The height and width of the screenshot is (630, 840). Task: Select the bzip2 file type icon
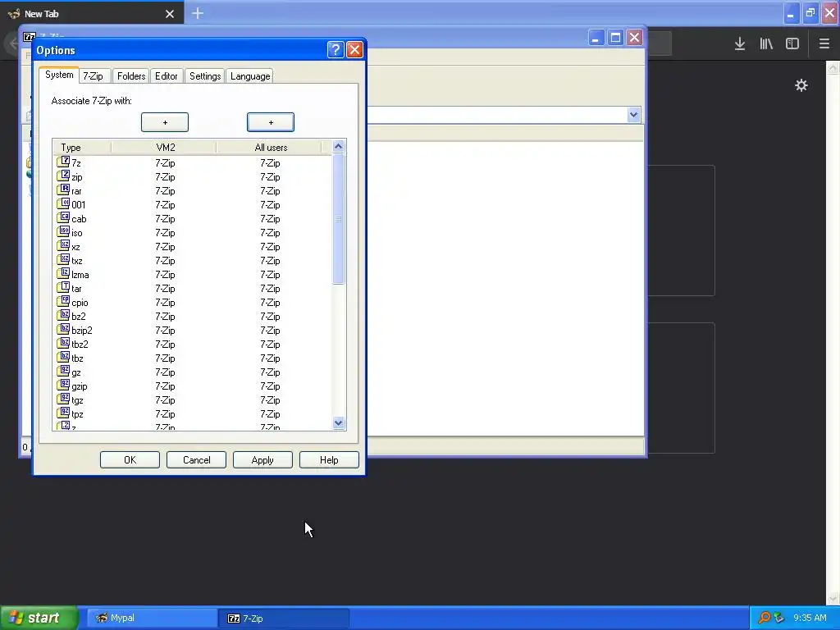click(x=63, y=328)
